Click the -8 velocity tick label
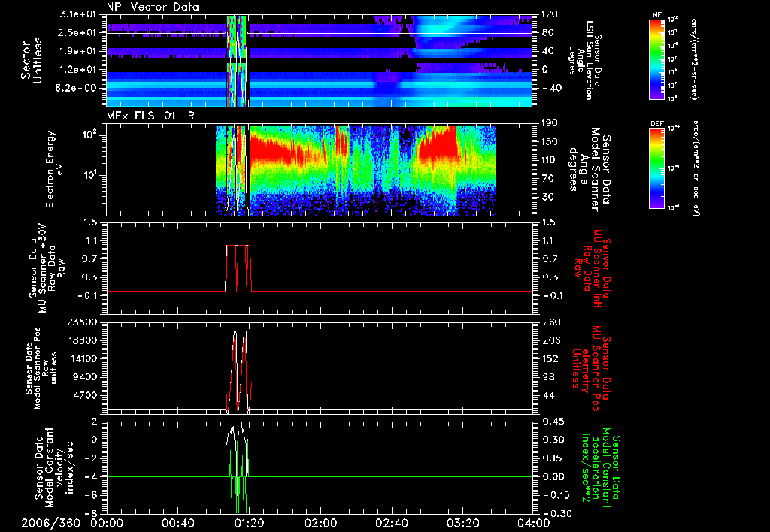The height and width of the screenshot is (532, 770). [92, 514]
